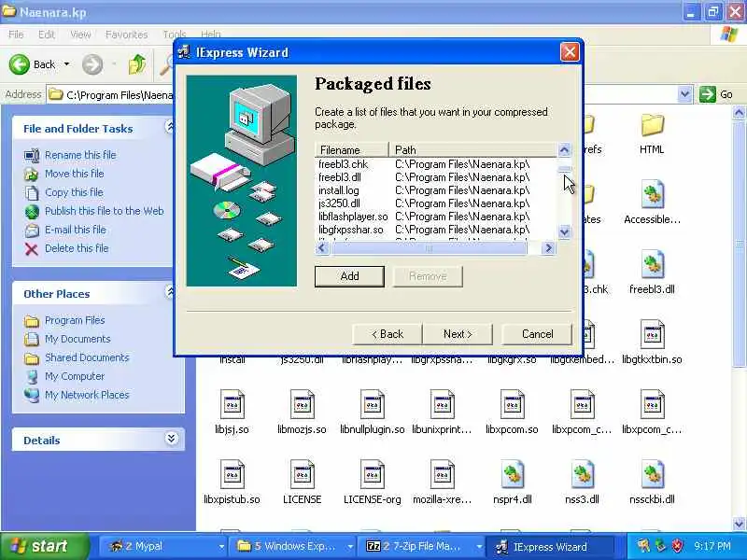
Task: Click E-mail this file icon
Action: tap(32, 230)
